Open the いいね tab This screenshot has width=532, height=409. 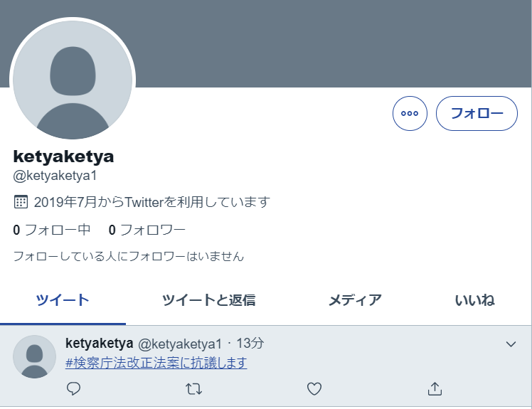click(x=474, y=300)
